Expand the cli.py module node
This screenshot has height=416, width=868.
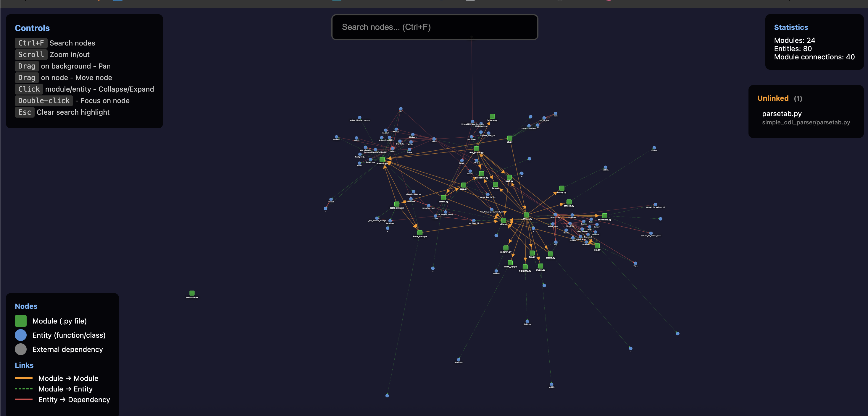tap(509, 138)
